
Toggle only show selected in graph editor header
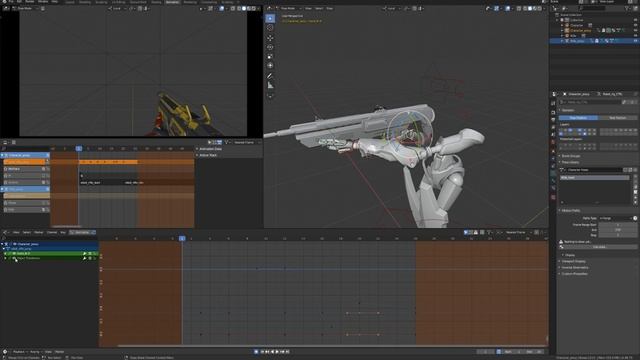pyautogui.click(x=466, y=232)
